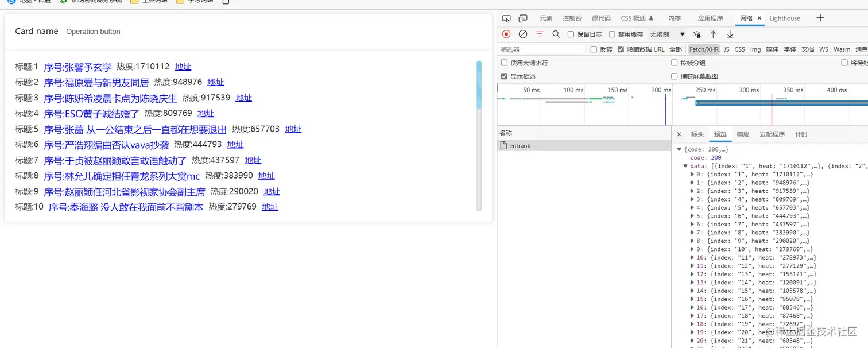868x348 pixels.
Task: Show the 计时 request tab
Action: [801, 134]
